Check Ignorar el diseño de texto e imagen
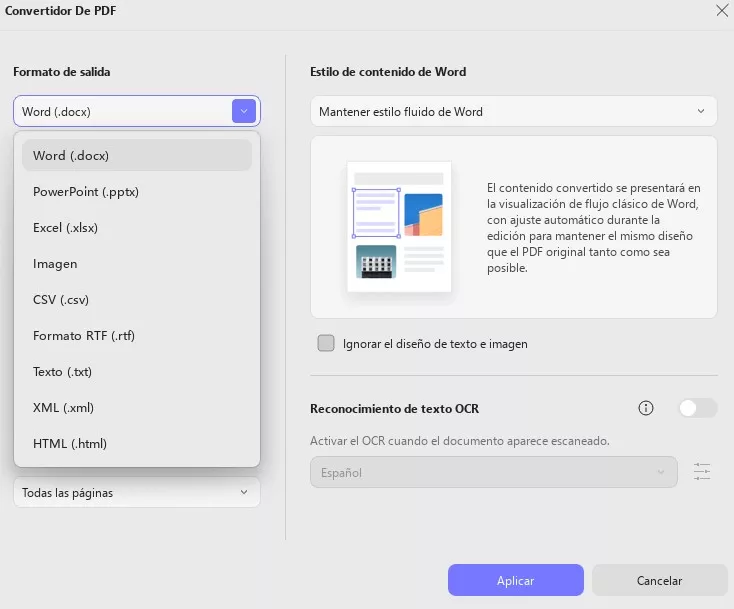Image resolution: width=734 pixels, height=609 pixels. [326, 343]
